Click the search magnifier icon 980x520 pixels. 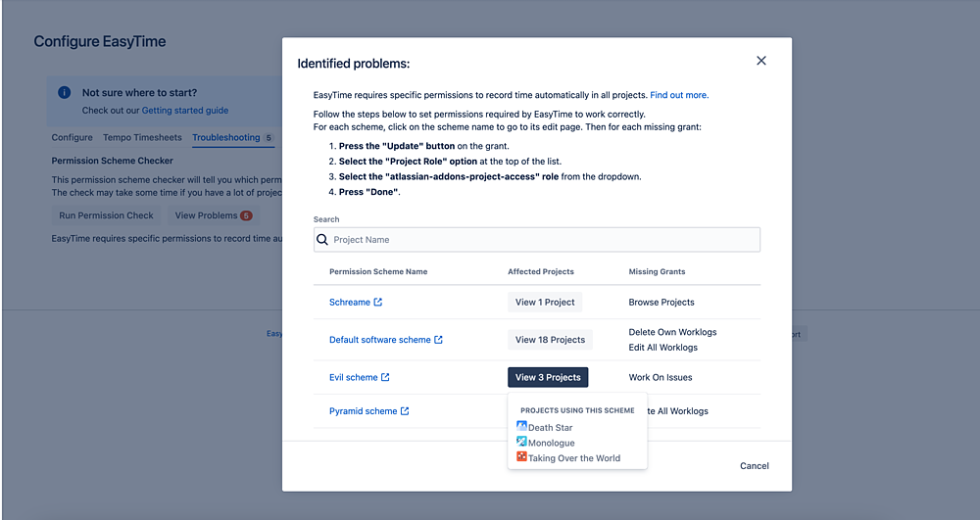(x=322, y=240)
